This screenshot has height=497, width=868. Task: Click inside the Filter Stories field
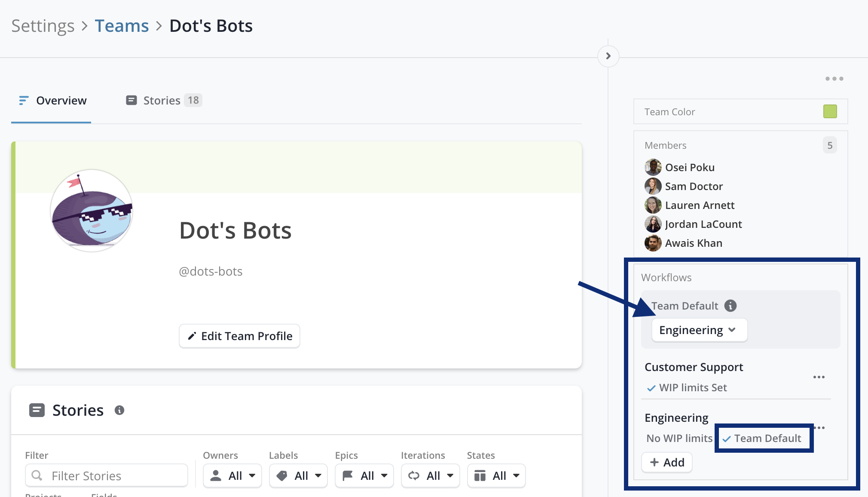pyautogui.click(x=107, y=476)
